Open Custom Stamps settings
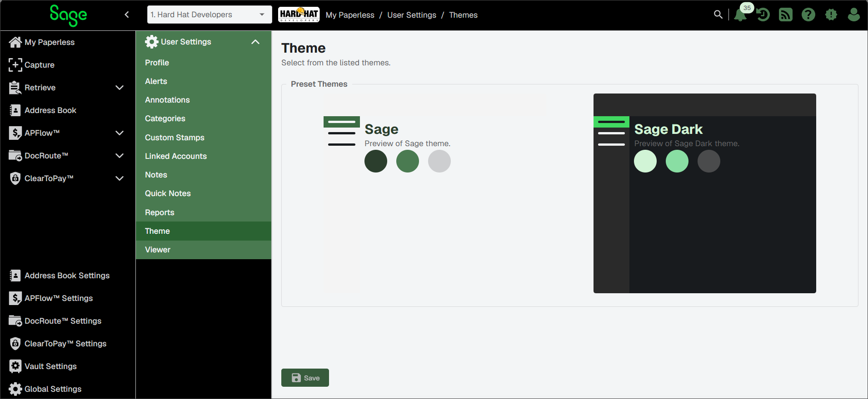This screenshot has height=399, width=868. [204, 138]
